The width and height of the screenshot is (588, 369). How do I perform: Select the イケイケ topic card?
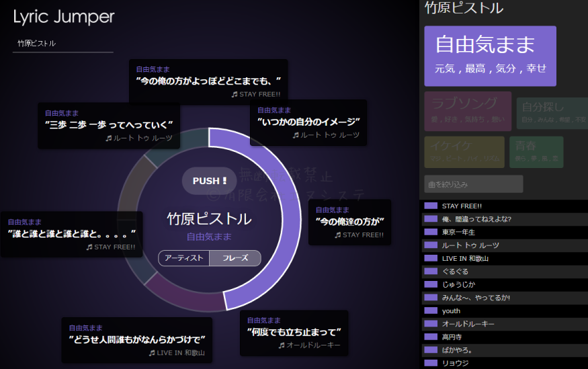464,152
